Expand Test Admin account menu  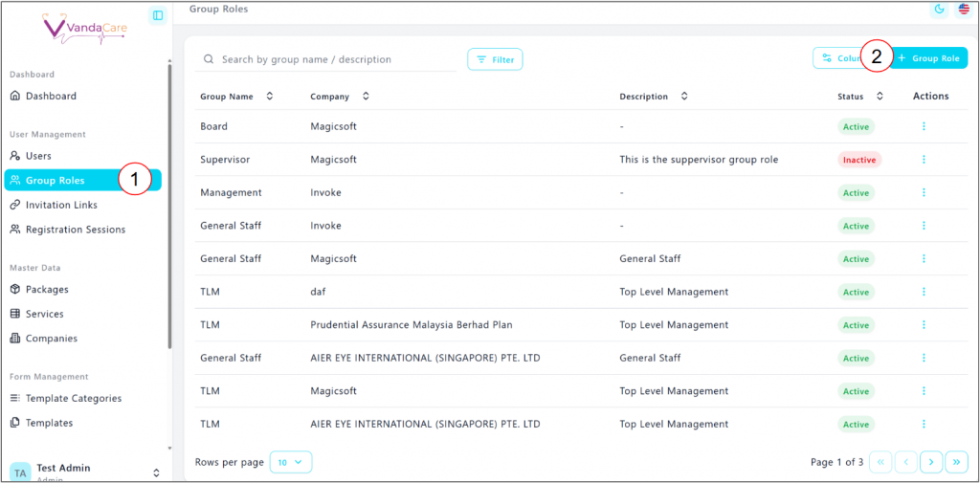point(156,472)
